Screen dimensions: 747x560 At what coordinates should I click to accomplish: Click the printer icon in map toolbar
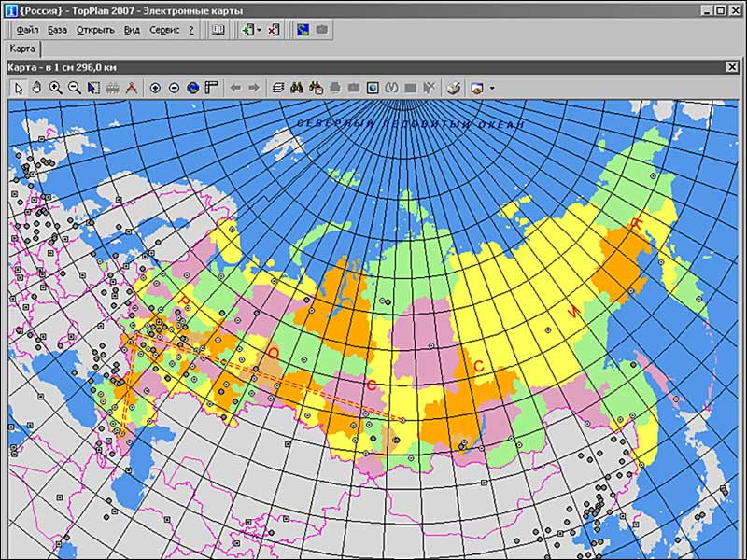(x=453, y=88)
